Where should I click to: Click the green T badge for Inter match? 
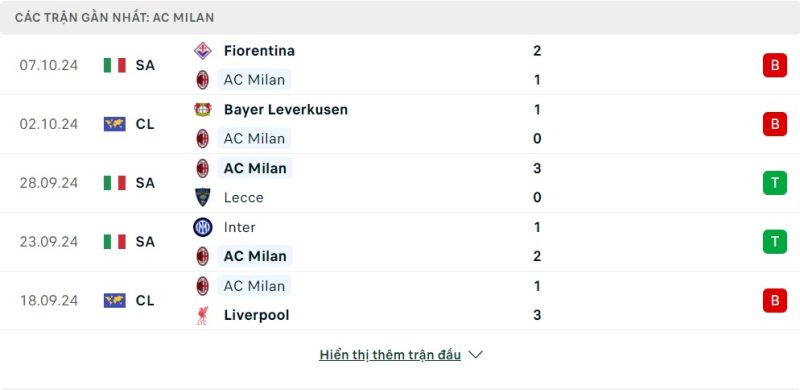click(775, 241)
